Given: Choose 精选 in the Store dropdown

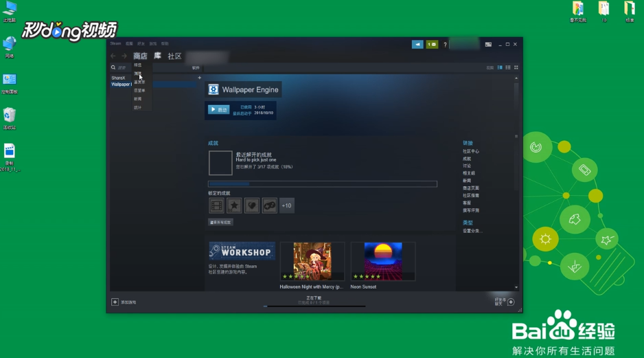Looking at the screenshot, I should tap(137, 65).
